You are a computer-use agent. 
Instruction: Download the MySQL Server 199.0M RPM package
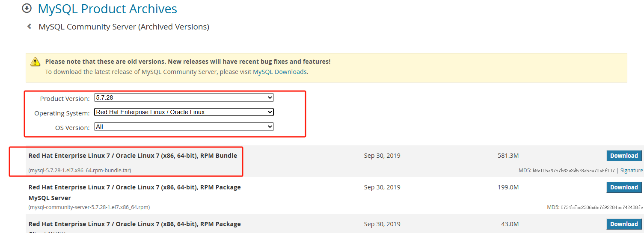pyautogui.click(x=624, y=187)
